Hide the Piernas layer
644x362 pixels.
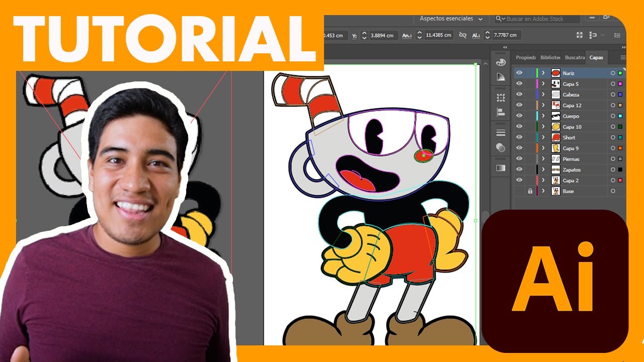pos(519,158)
